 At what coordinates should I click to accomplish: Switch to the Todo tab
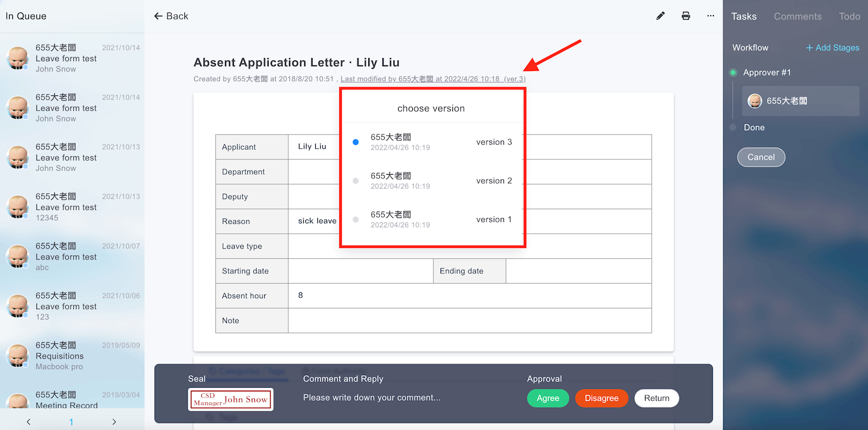pos(849,16)
